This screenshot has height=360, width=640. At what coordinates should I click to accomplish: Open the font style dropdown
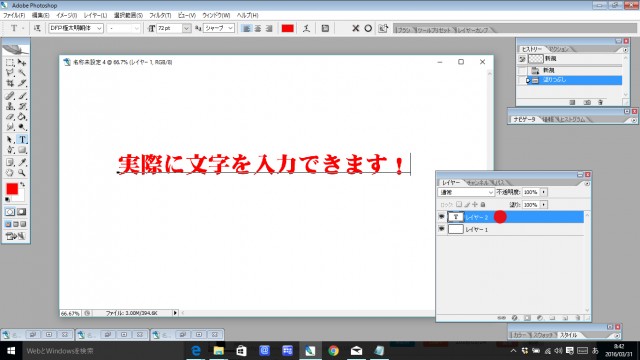[136, 28]
